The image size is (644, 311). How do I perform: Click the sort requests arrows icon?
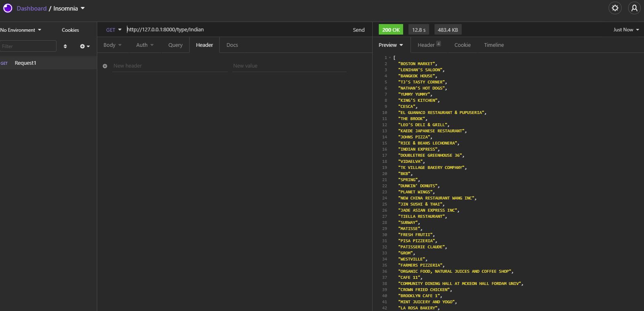[65, 46]
